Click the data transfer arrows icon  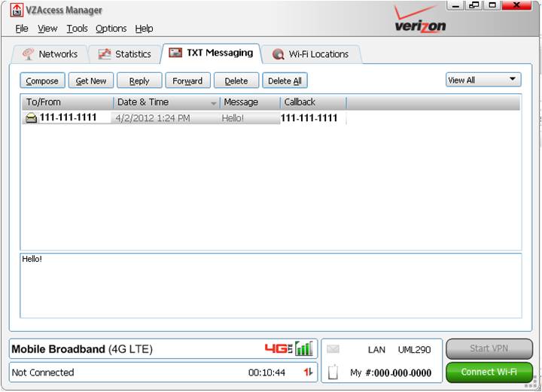tap(308, 372)
